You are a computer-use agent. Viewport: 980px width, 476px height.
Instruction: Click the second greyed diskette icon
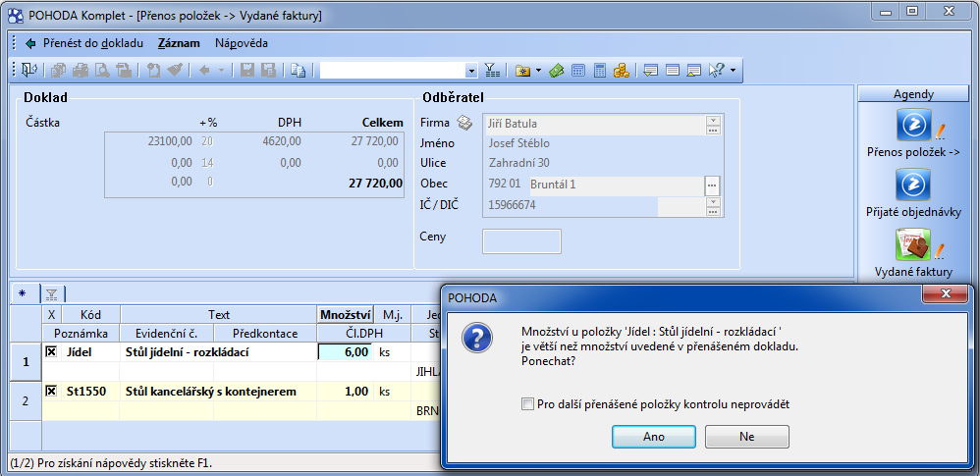(x=268, y=71)
